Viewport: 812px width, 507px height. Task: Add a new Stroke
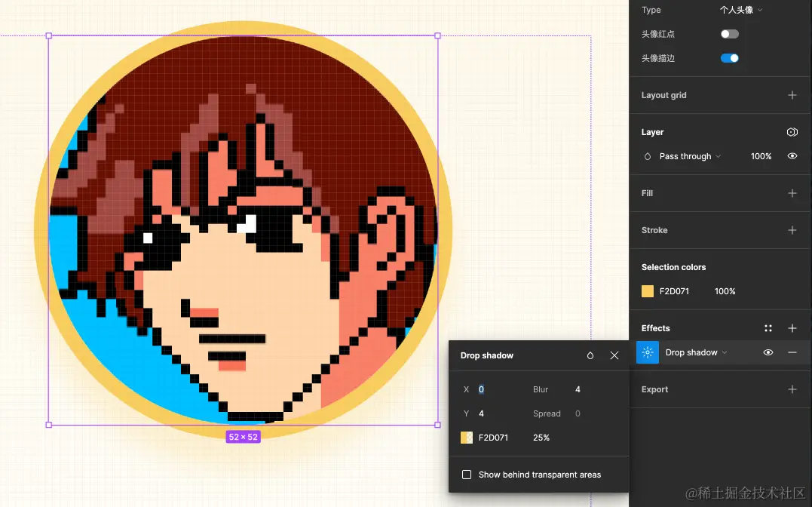click(x=792, y=230)
